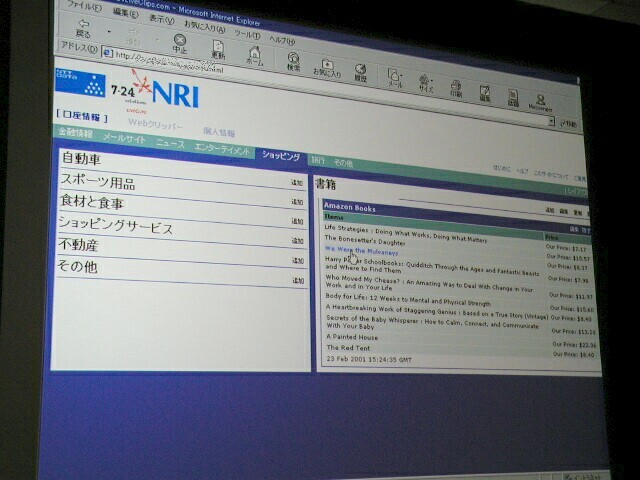
Task: Click the Mail (メール) toolbar icon
Action: [394, 80]
